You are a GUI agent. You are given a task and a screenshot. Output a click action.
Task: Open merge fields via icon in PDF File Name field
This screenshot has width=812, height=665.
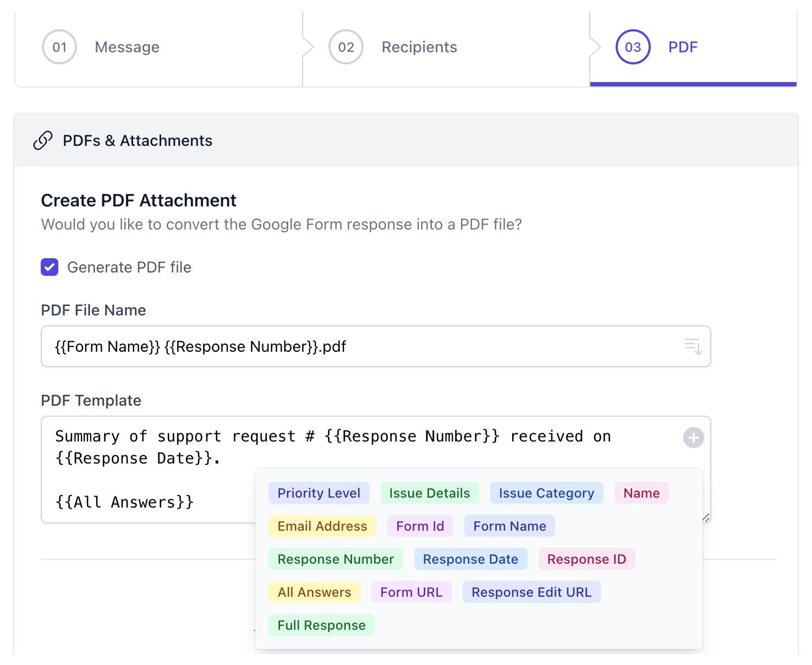click(x=692, y=346)
